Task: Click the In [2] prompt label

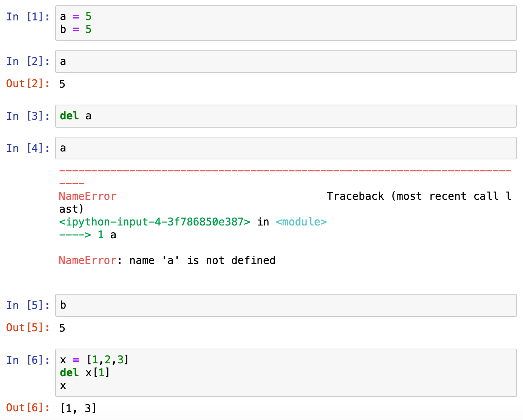Action: coord(28,61)
